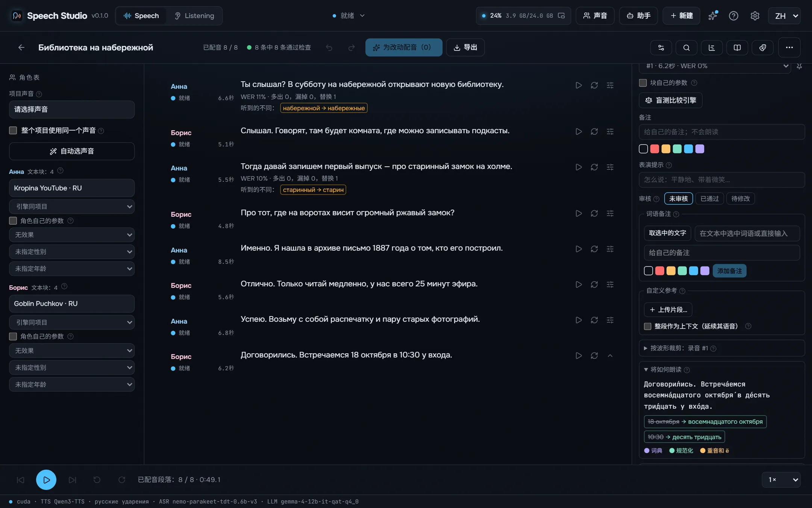812x508 pixels.
Task: Pick the red swatch under the 备注 field
Action: [654, 149]
